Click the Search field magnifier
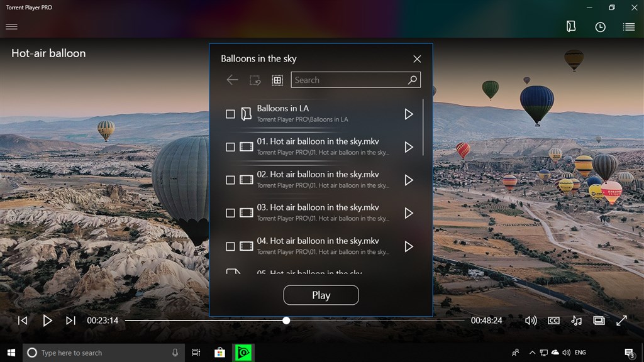644x362 pixels. click(412, 80)
